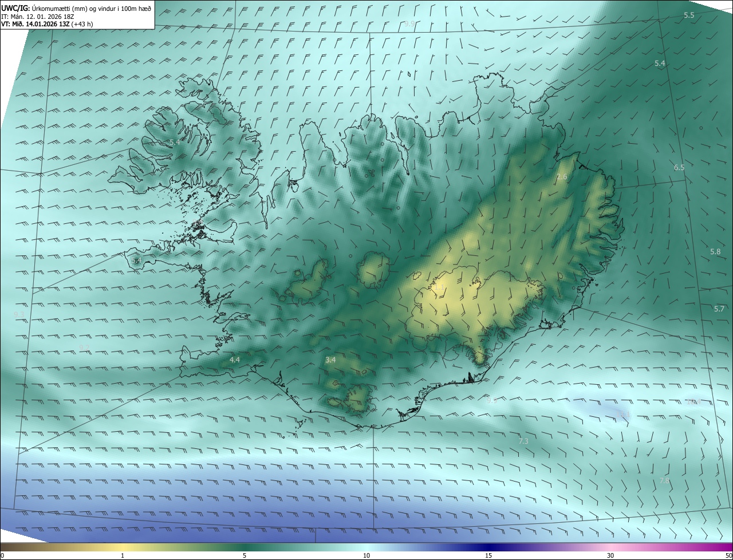
Task: Click the '15' tick on the color scale
Action: [488, 555]
